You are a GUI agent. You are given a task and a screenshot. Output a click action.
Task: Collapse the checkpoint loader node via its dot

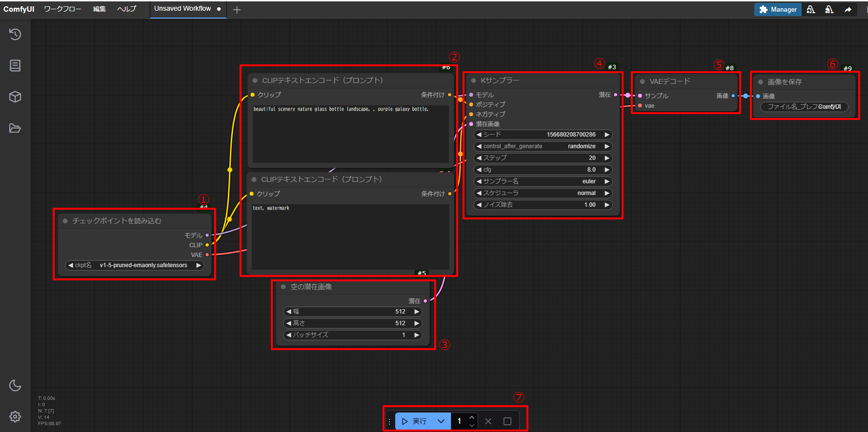point(65,221)
